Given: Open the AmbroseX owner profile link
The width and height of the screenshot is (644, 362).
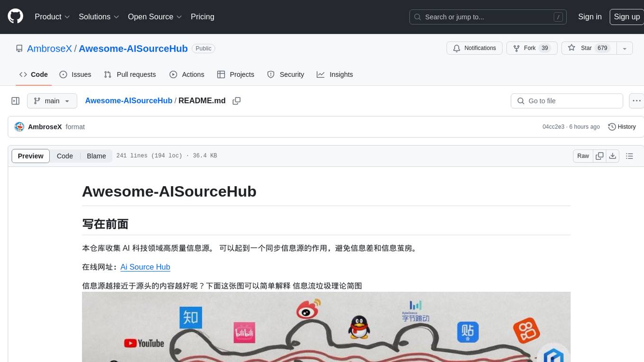Looking at the screenshot, I should point(49,48).
